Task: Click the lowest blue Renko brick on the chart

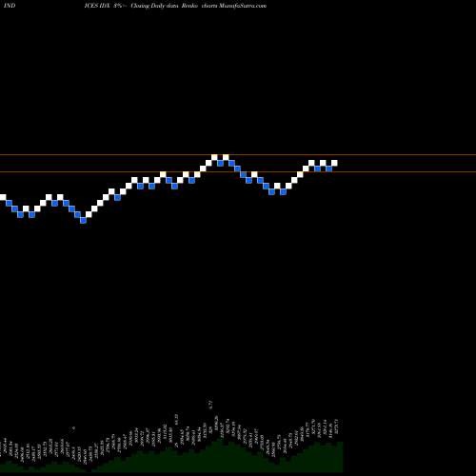Action: (x=83, y=220)
